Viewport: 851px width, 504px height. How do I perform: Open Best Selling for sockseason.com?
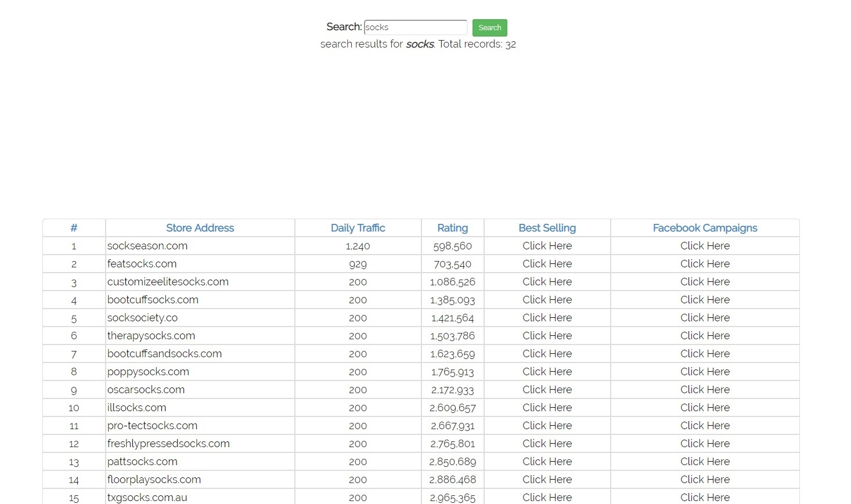[547, 245]
